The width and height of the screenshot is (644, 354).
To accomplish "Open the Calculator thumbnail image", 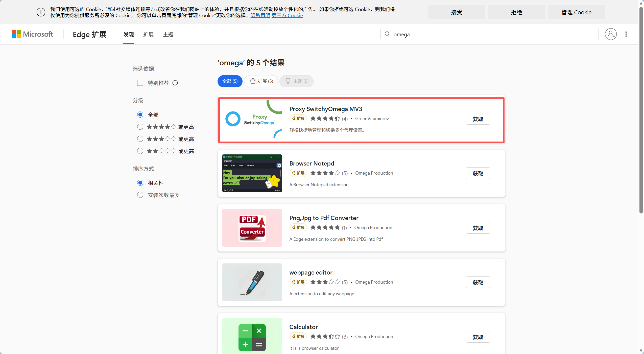I will click(252, 336).
